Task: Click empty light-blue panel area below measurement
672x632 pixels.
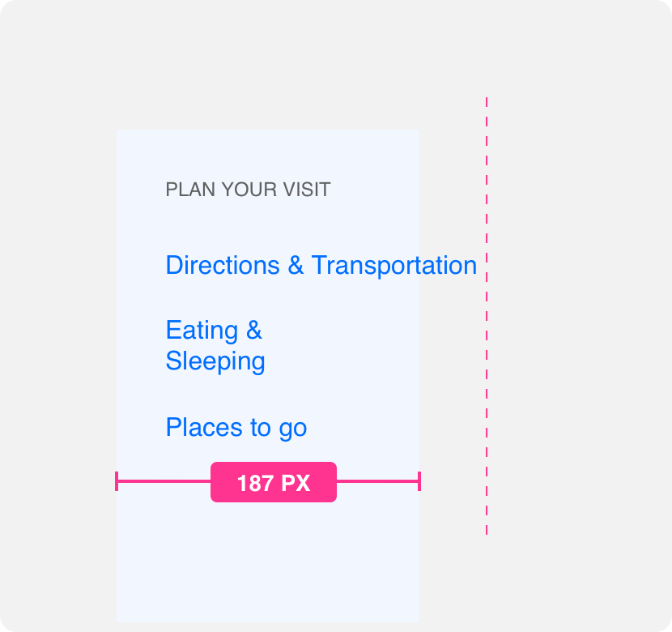Action: [x=268, y=562]
